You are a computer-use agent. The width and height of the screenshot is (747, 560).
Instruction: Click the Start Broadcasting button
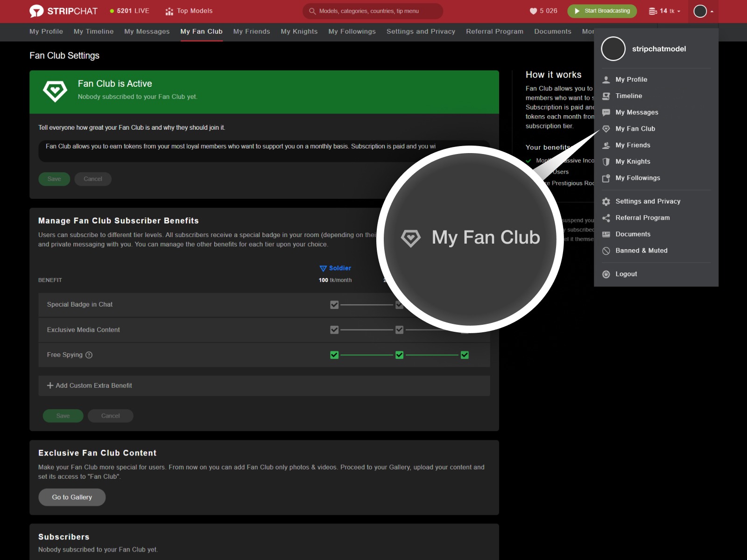[602, 11]
